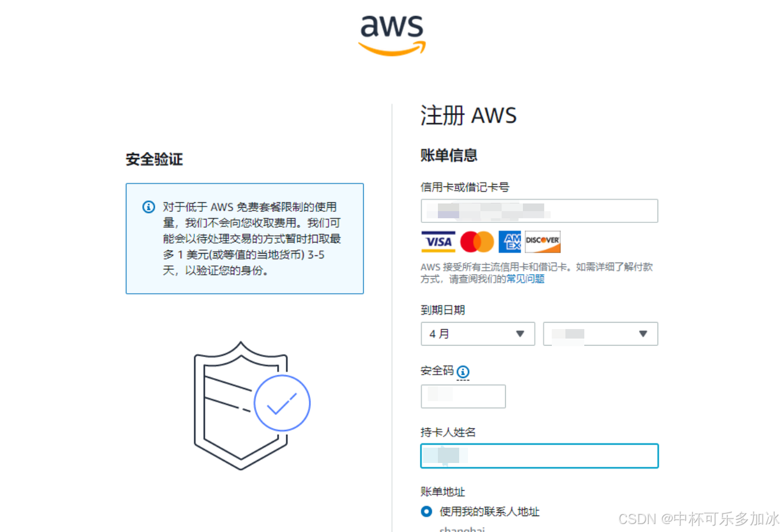Click the info icon in security notice box
782x532 pixels.
148,207
